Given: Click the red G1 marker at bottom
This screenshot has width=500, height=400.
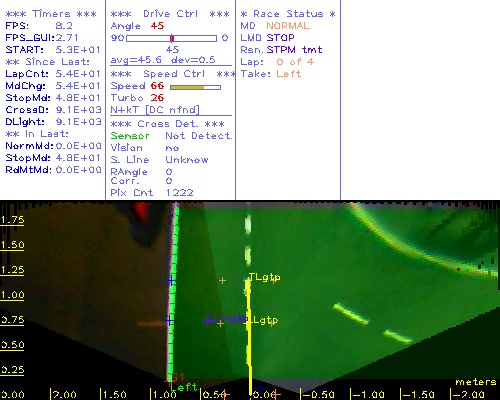Looking at the screenshot, I should pos(176,378).
